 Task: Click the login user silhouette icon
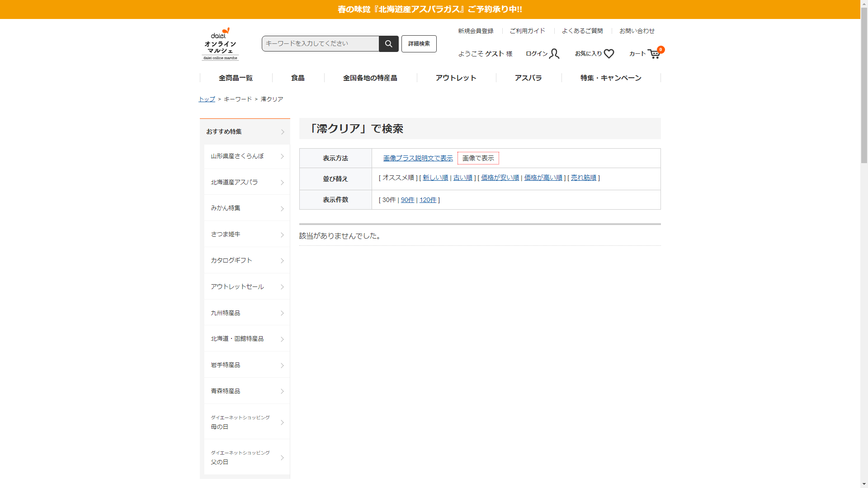(x=554, y=54)
